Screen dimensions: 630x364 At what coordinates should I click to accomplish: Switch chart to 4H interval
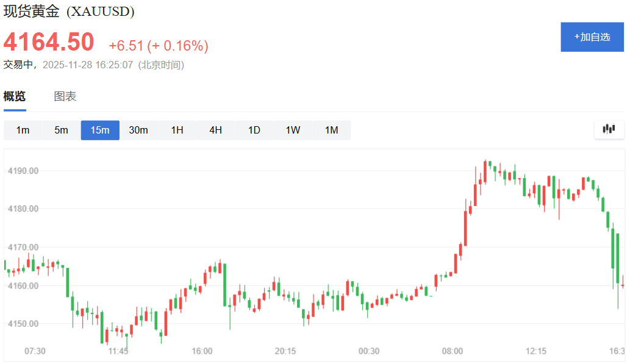pyautogui.click(x=216, y=130)
